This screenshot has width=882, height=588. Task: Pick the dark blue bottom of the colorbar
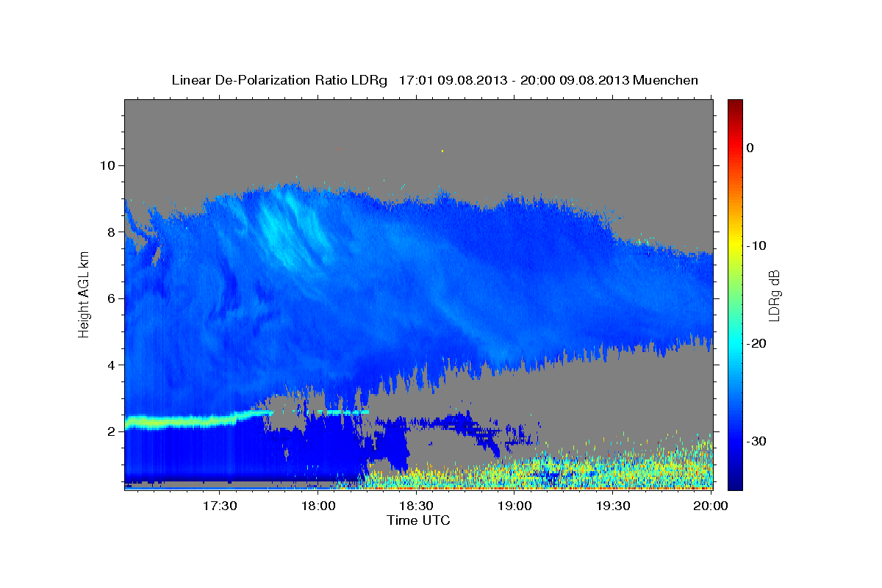[735, 481]
